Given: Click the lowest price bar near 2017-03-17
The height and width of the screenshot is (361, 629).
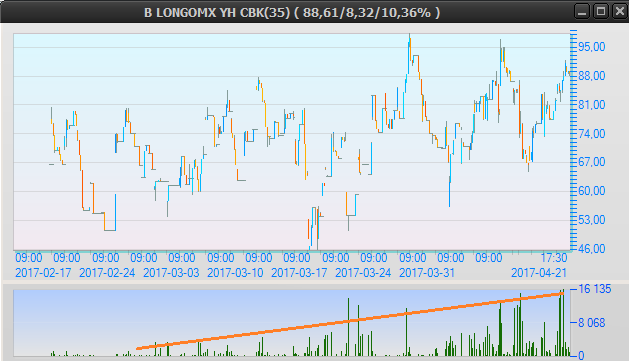Looking at the screenshot, I should [317, 229].
